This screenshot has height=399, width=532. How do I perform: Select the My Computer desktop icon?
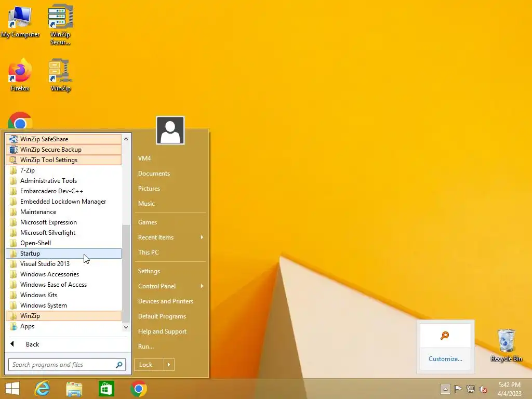point(20,21)
